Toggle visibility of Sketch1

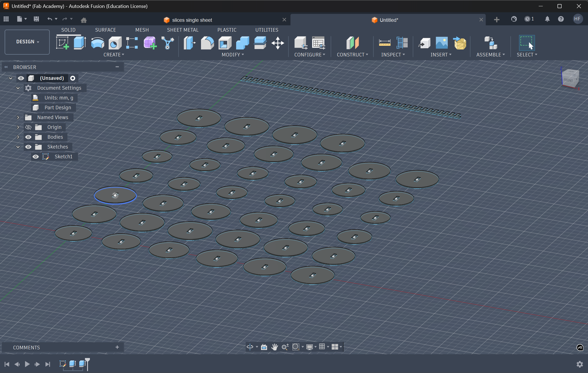[x=36, y=156]
